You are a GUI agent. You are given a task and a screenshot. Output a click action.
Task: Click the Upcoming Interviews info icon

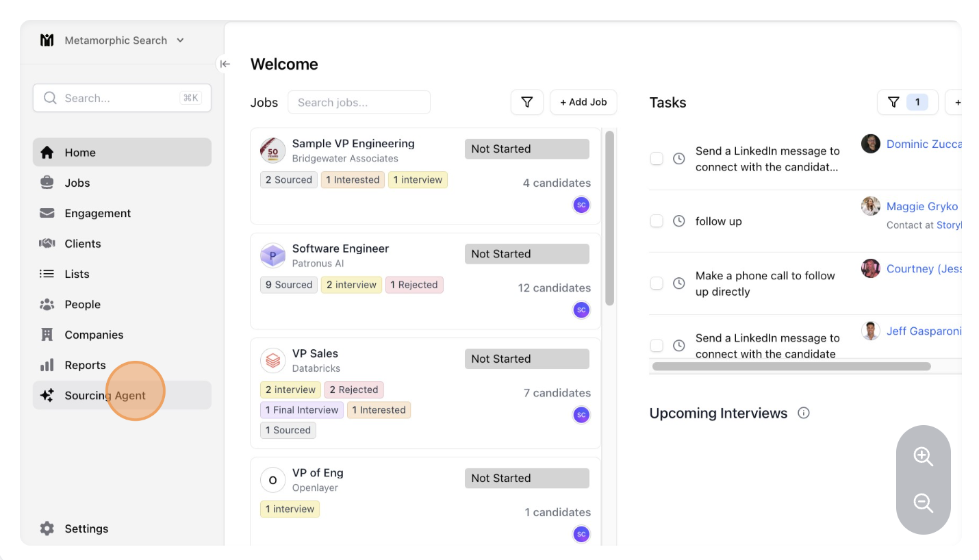click(x=804, y=413)
